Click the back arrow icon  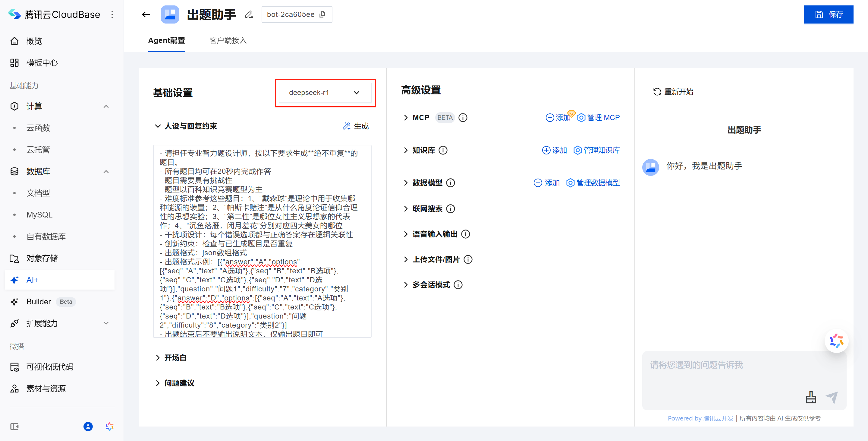pyautogui.click(x=146, y=14)
